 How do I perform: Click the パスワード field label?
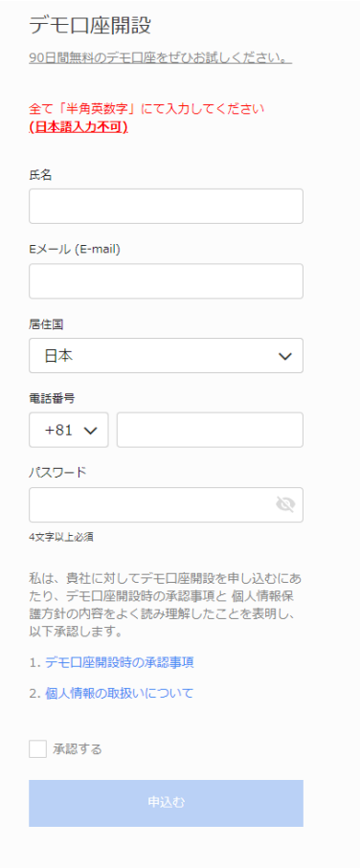tap(57, 472)
